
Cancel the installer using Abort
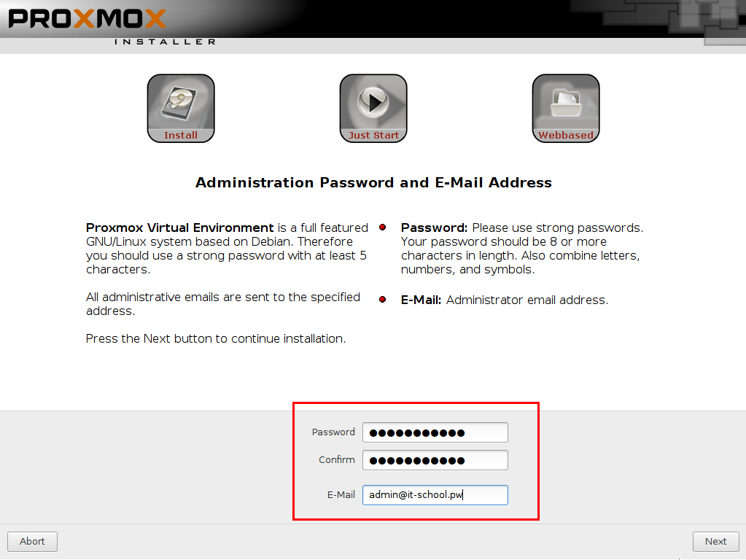click(32, 542)
